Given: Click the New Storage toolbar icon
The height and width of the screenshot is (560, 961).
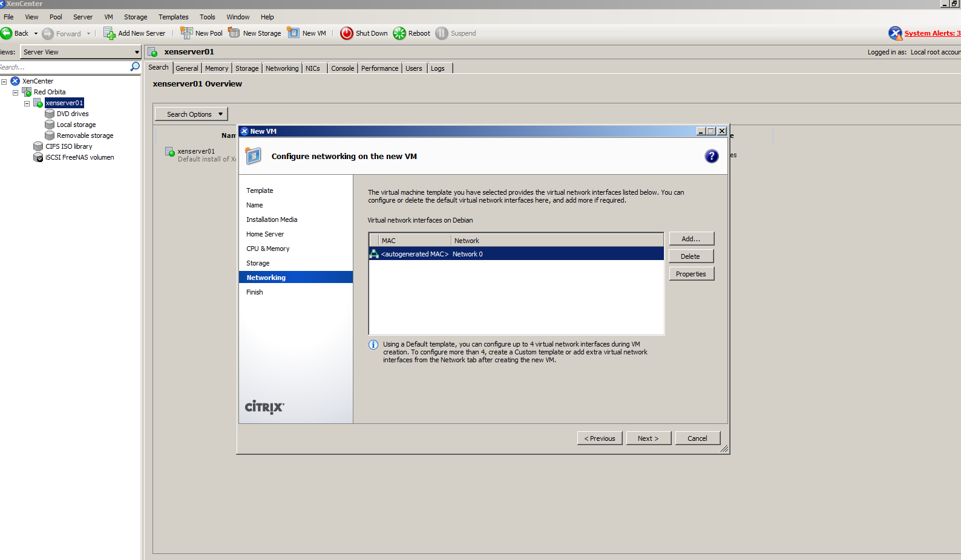Looking at the screenshot, I should click(234, 33).
